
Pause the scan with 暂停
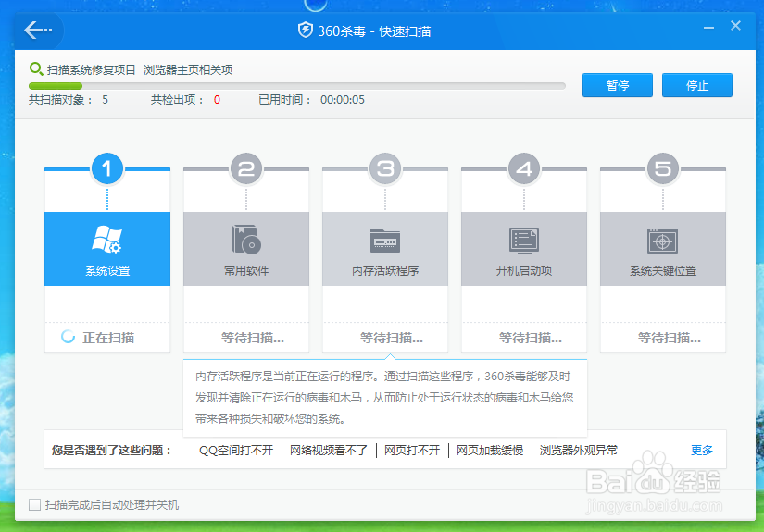pyautogui.click(x=618, y=85)
